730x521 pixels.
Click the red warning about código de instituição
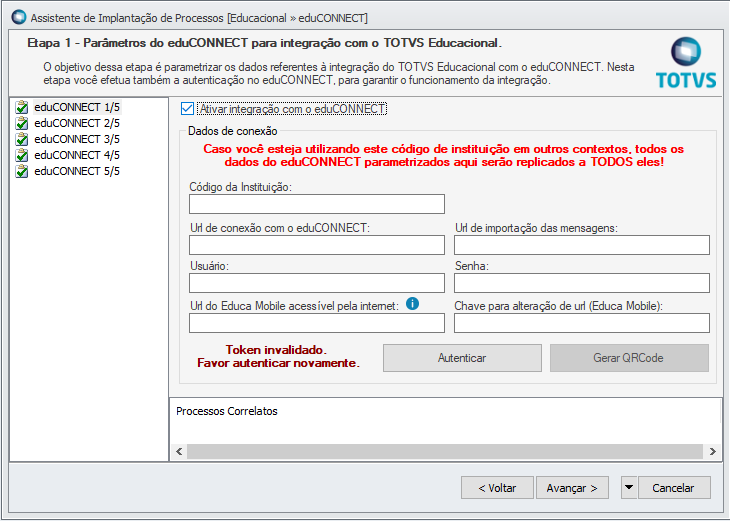pos(444,156)
